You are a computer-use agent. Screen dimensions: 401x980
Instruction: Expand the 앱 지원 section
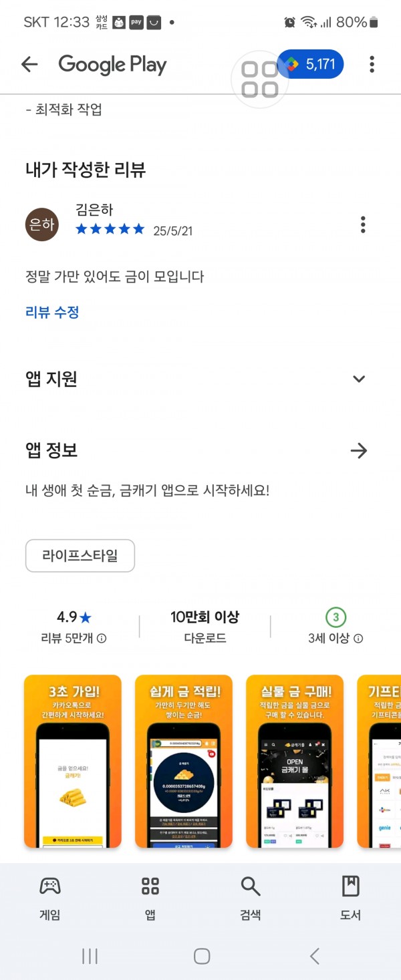(x=359, y=379)
